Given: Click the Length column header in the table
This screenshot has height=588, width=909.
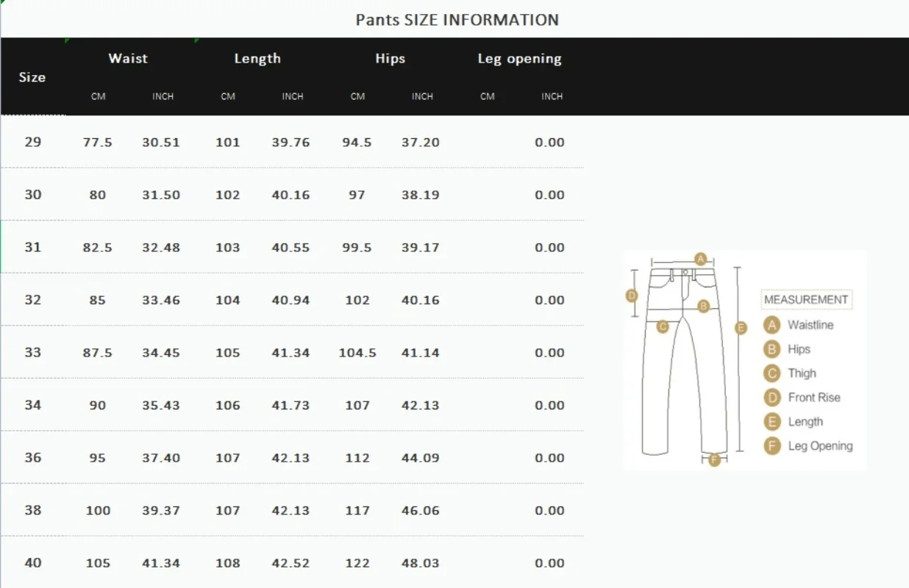Looking at the screenshot, I should click(x=257, y=59).
